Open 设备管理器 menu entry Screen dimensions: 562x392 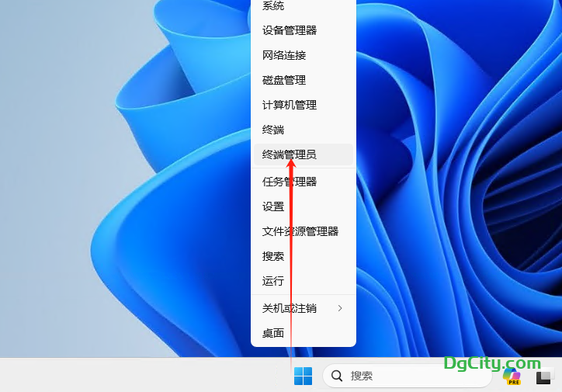point(304,30)
